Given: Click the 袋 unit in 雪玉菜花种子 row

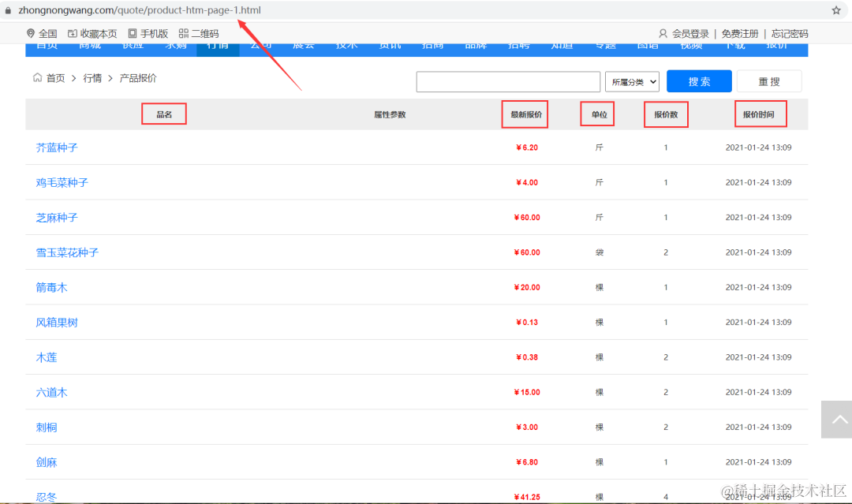Looking at the screenshot, I should coord(600,252).
